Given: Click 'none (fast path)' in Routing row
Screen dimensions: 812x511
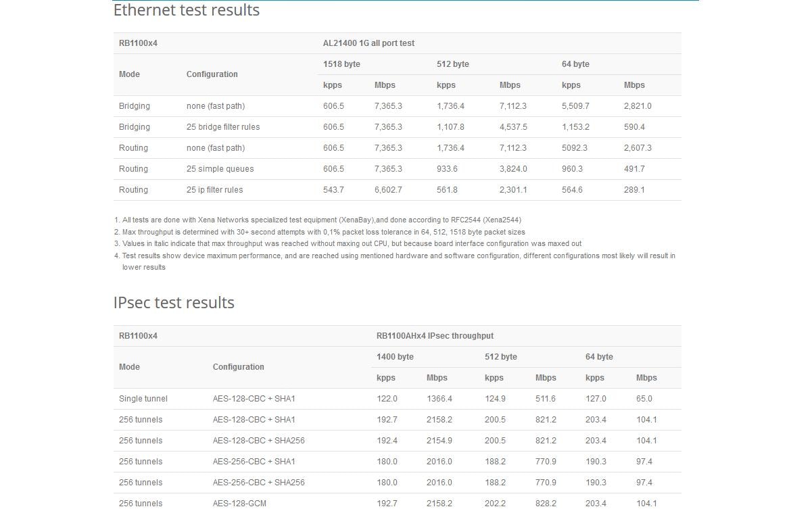Looking at the screenshot, I should tap(216, 148).
